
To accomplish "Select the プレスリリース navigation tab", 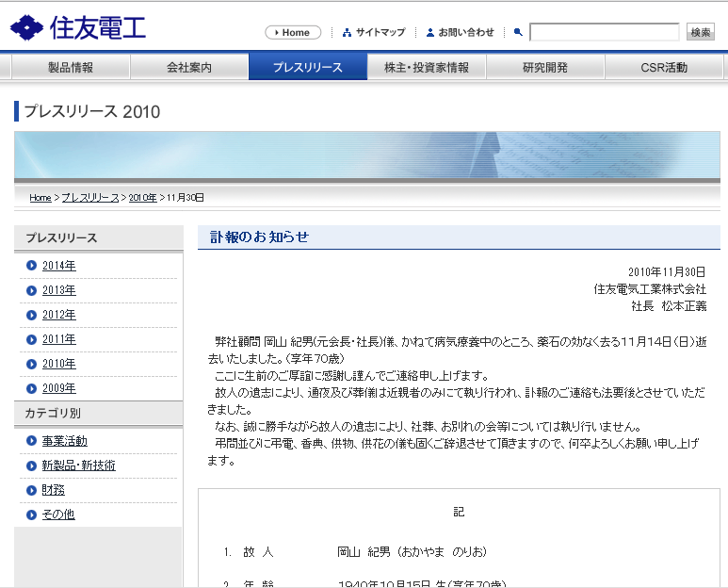I will click(x=308, y=67).
